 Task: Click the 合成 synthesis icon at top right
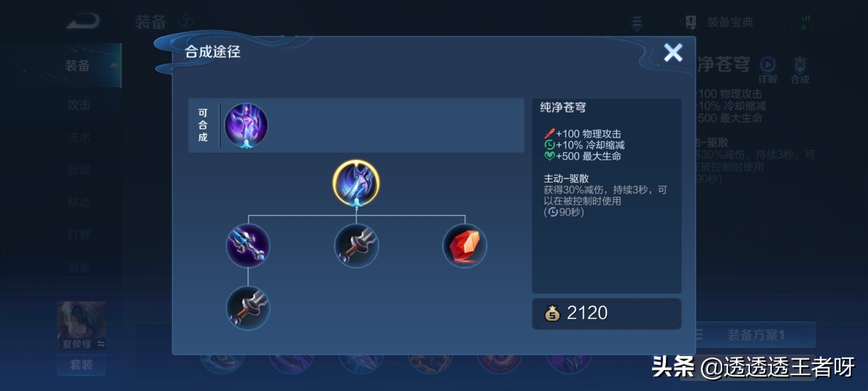(x=800, y=70)
